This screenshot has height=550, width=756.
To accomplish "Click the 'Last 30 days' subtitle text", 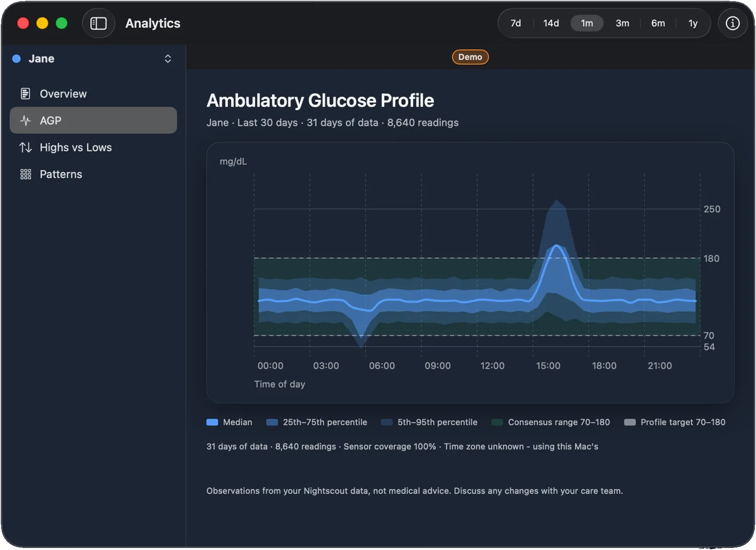I will pos(267,122).
